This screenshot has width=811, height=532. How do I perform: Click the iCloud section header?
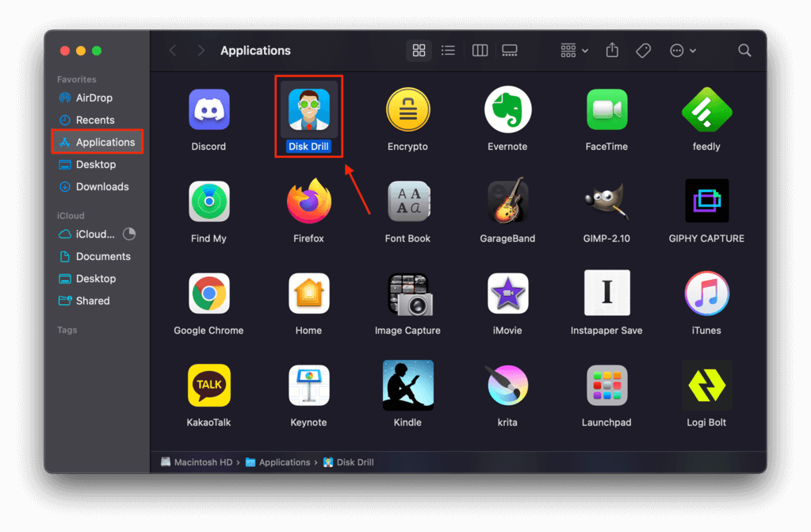click(x=71, y=216)
